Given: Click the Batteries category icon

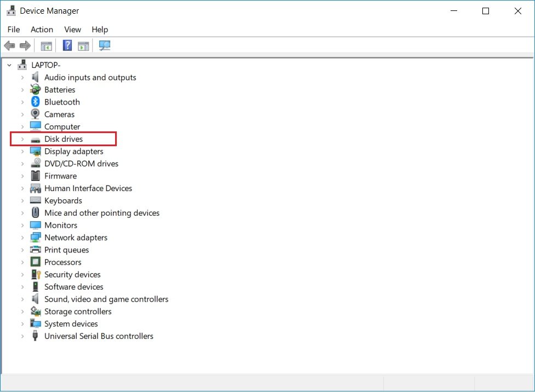Looking at the screenshot, I should point(35,90).
